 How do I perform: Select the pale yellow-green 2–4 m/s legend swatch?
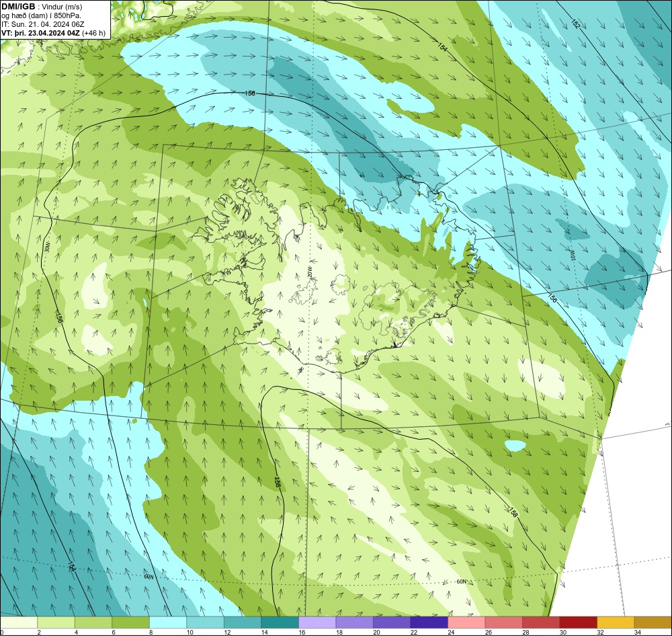tap(56, 622)
